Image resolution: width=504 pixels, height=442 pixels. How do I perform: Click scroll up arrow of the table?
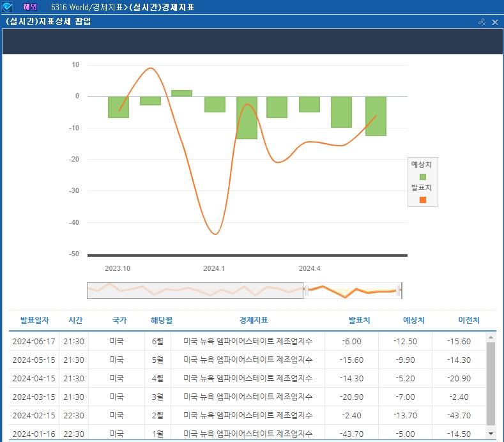[491, 337]
